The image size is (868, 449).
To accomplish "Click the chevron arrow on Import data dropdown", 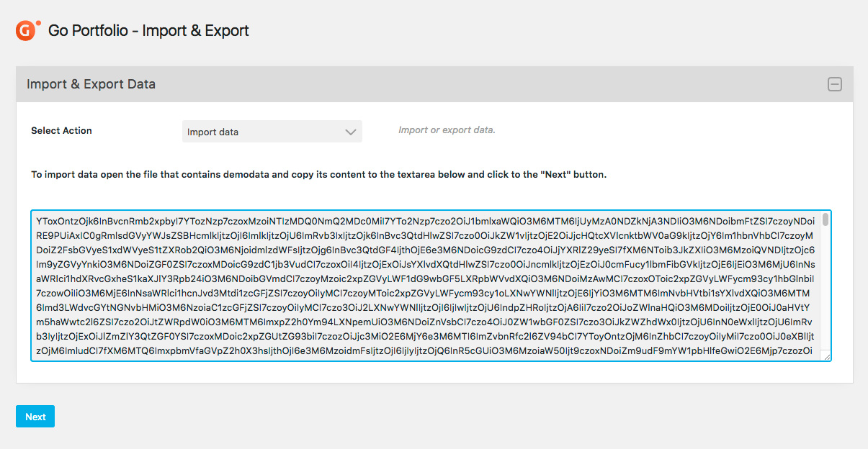I will [351, 132].
